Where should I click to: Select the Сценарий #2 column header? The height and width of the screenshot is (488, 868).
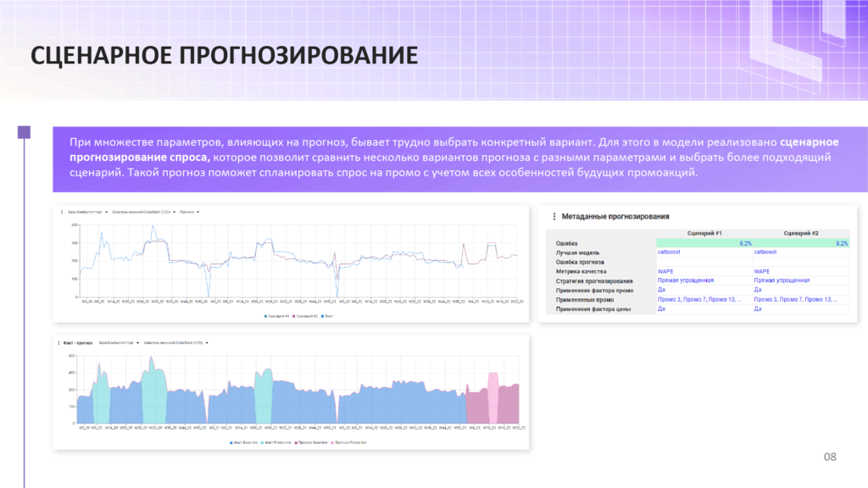[801, 233]
